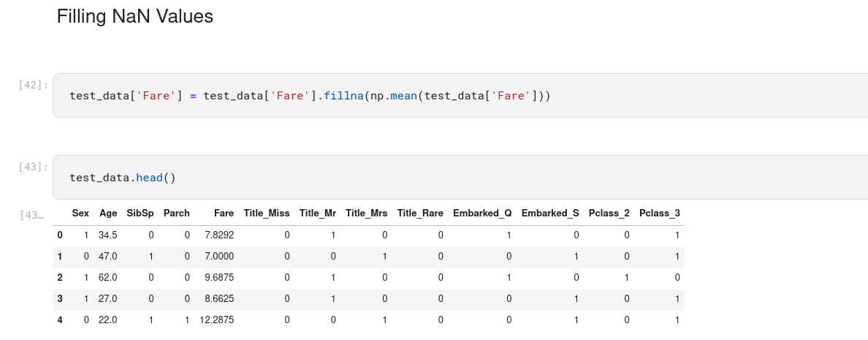Select the Title_Rare column header

(420, 214)
